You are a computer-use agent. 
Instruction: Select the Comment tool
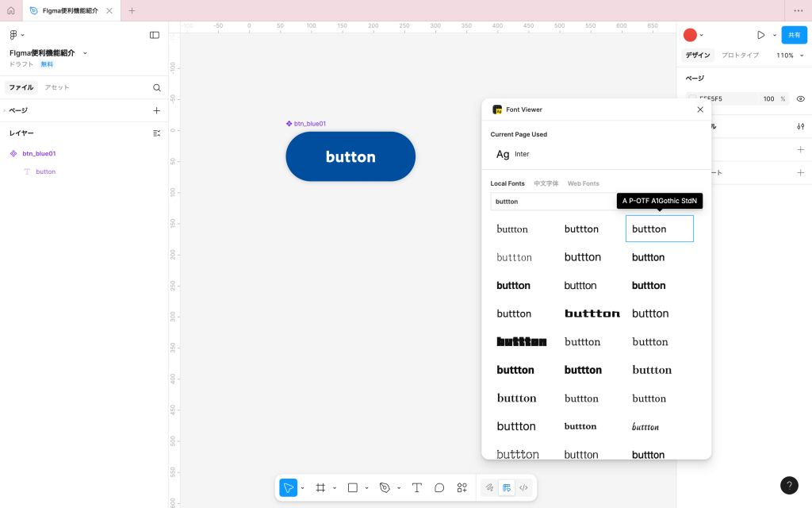[439, 487]
